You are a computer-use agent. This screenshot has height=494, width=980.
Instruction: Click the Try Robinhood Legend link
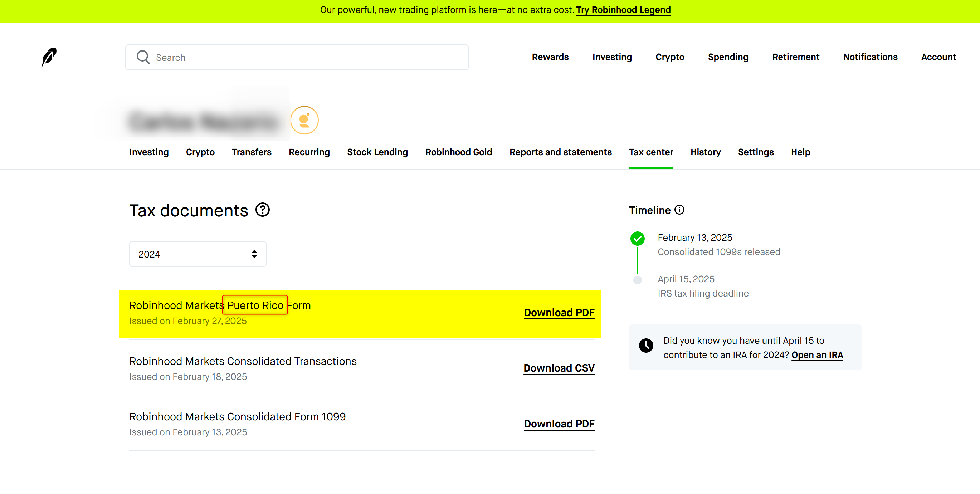click(623, 10)
